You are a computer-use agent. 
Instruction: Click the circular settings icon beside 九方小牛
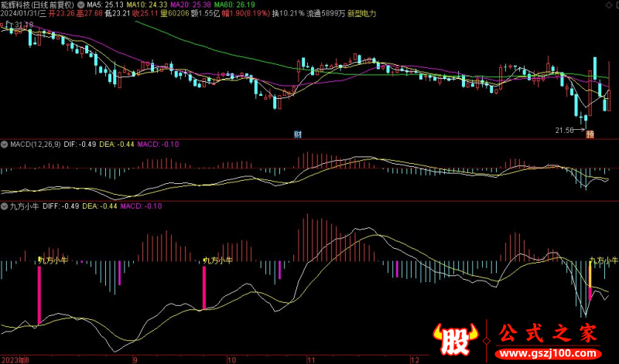(4, 206)
